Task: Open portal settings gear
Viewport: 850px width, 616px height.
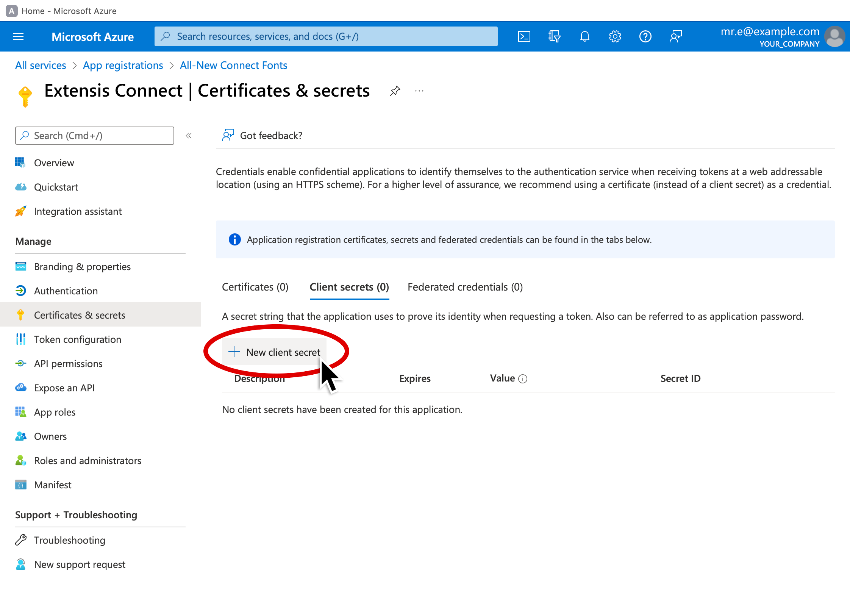Action: (615, 36)
